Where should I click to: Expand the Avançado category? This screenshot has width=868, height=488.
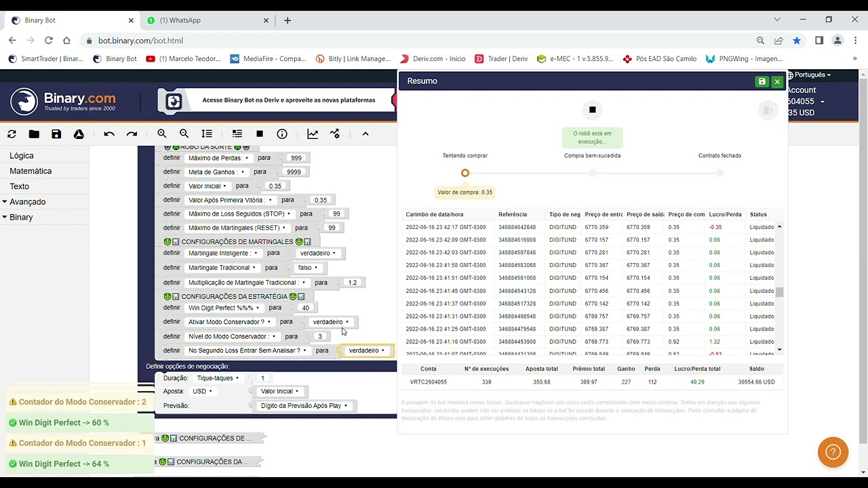point(28,202)
